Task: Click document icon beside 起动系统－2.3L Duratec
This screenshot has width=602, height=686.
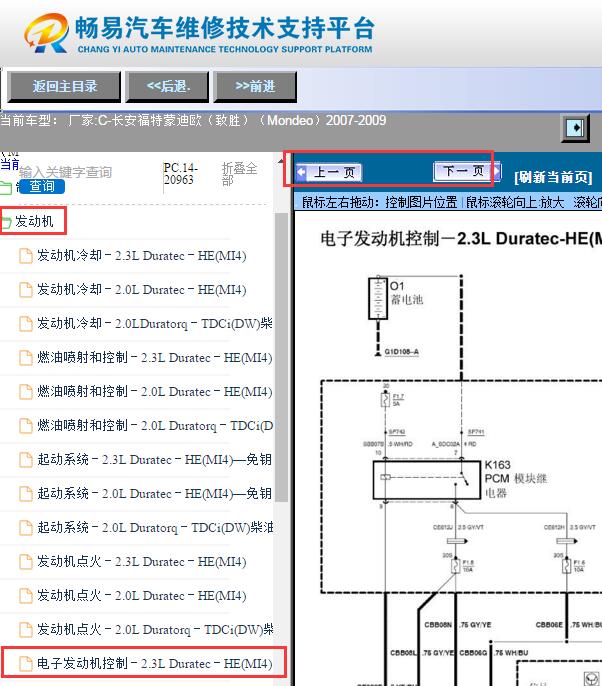Action: (26, 460)
